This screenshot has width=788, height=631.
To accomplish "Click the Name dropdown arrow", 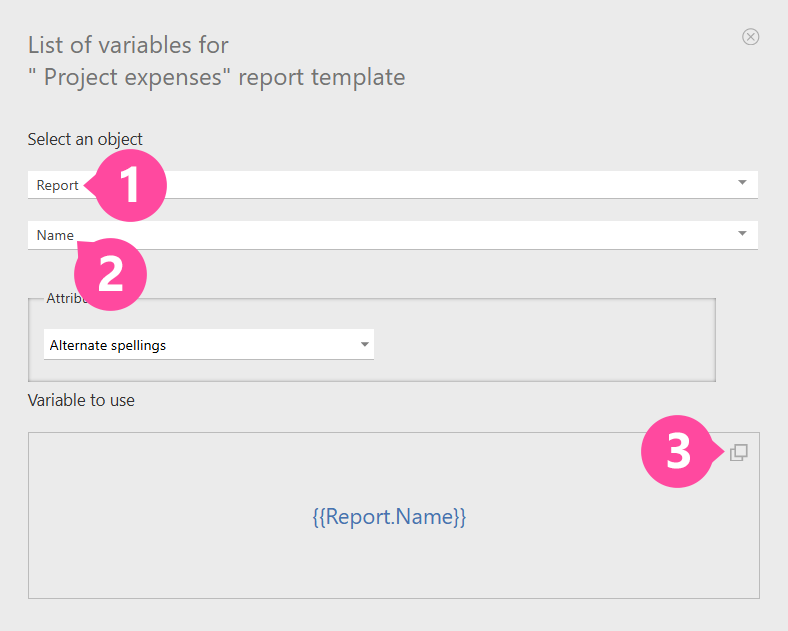I will (x=742, y=234).
